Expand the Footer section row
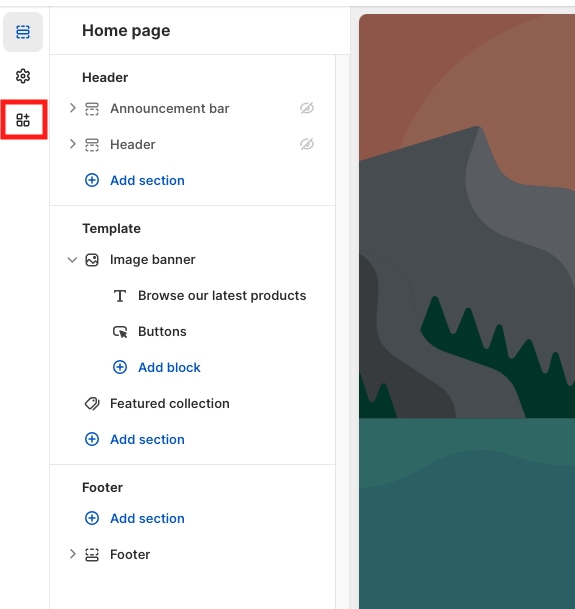The image size is (575, 609). [72, 554]
